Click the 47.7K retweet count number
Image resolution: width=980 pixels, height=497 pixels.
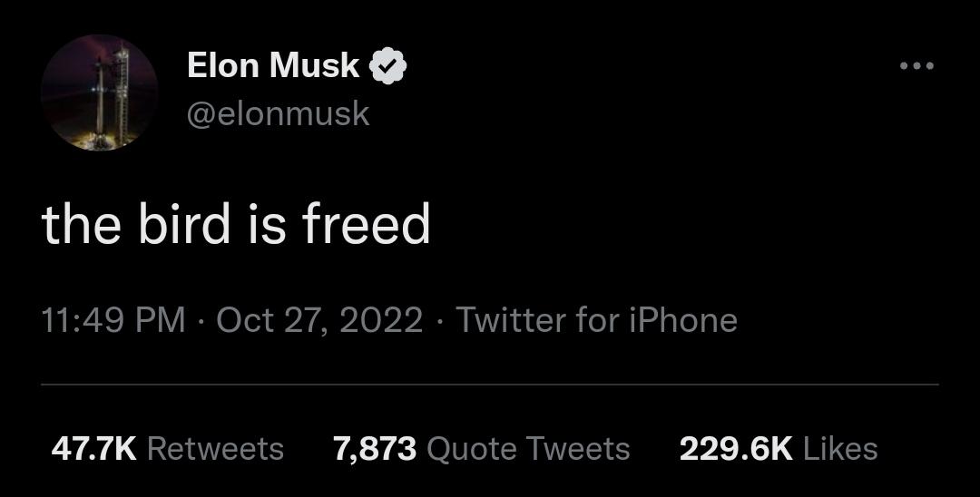pos(93,449)
